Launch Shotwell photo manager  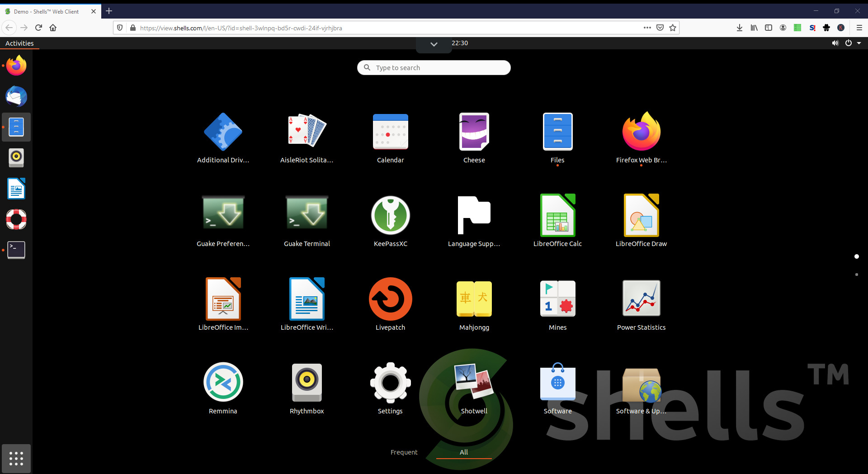474,389
